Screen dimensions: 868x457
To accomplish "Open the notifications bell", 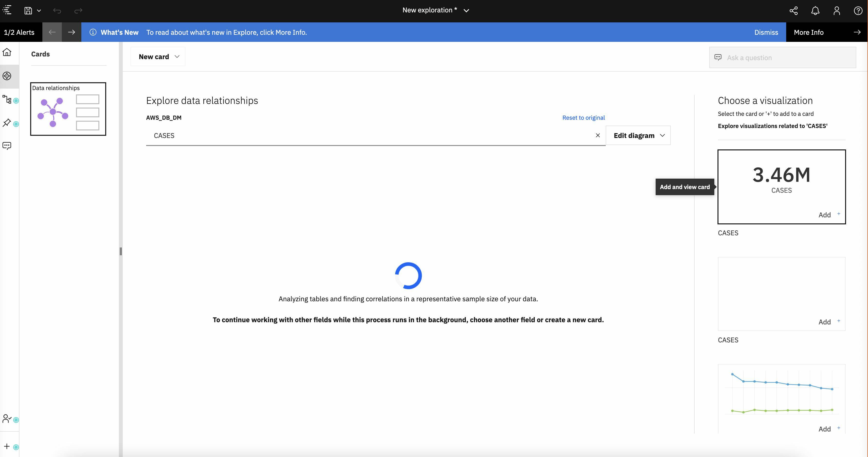I will tap(815, 10).
